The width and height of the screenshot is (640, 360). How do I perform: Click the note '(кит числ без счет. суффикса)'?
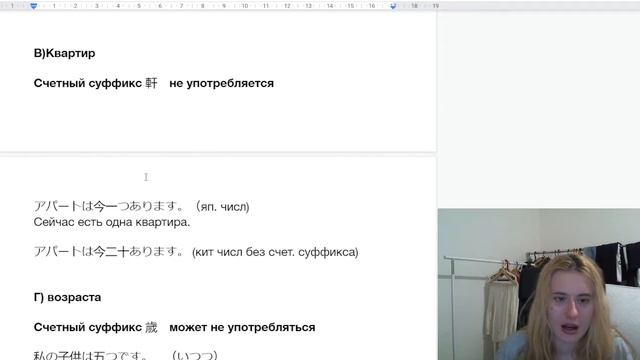(275, 252)
